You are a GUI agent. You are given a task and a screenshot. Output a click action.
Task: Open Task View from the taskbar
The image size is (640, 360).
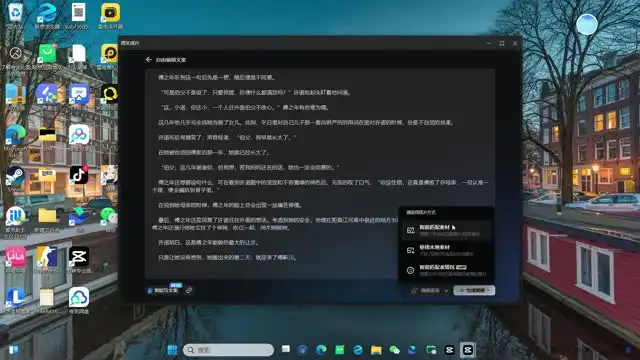(286, 349)
